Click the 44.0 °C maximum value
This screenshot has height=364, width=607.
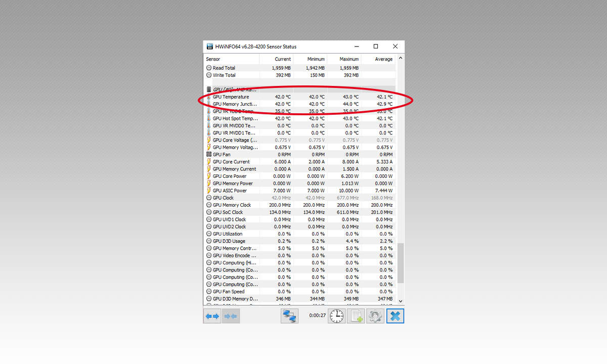(350, 104)
